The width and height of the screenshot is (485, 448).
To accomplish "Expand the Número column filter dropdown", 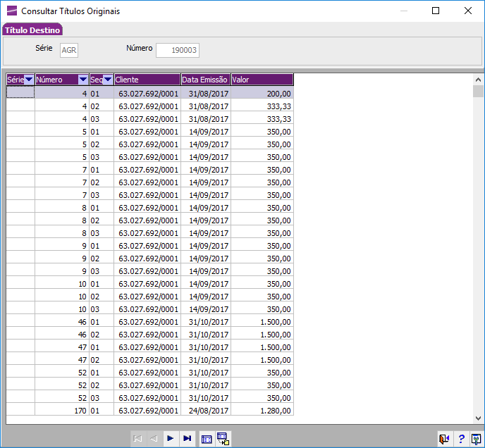I will [x=83, y=80].
